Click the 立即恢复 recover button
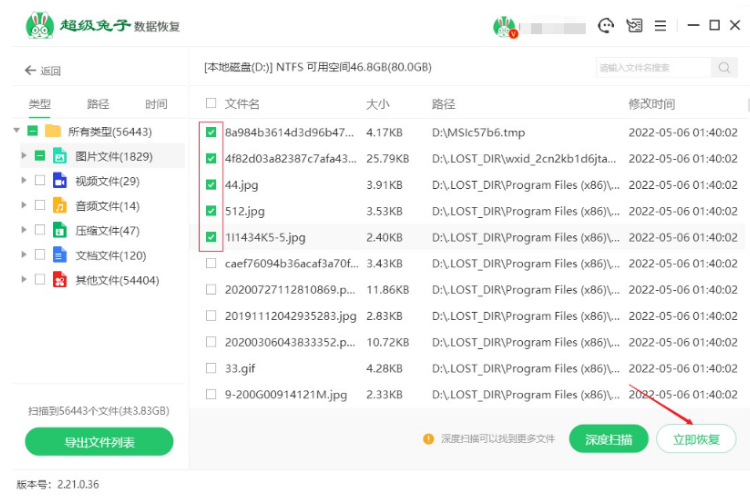This screenshot has height=503, width=750. [696, 439]
